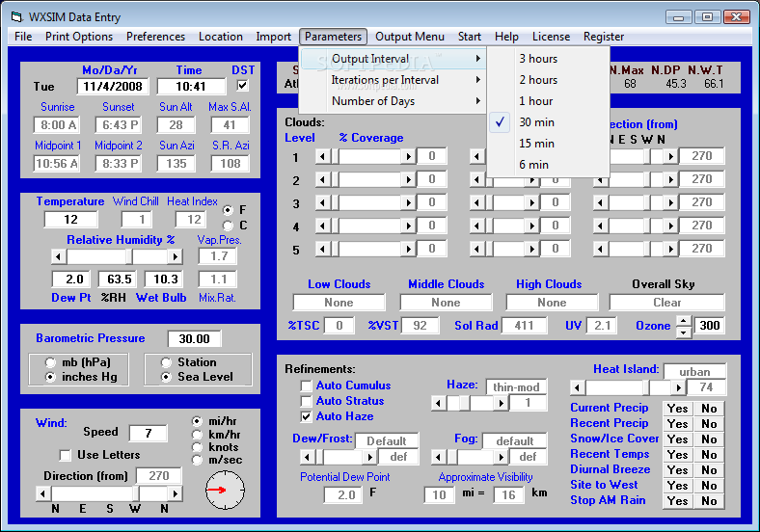Click Yes for Stop AM Rain
The height and width of the screenshot is (532, 760).
coord(678,501)
